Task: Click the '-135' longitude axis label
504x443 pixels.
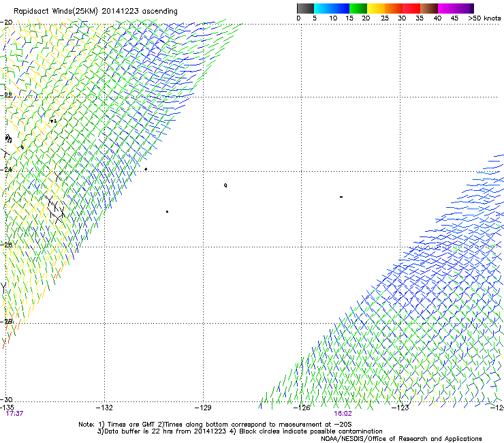Action: tap(7, 408)
